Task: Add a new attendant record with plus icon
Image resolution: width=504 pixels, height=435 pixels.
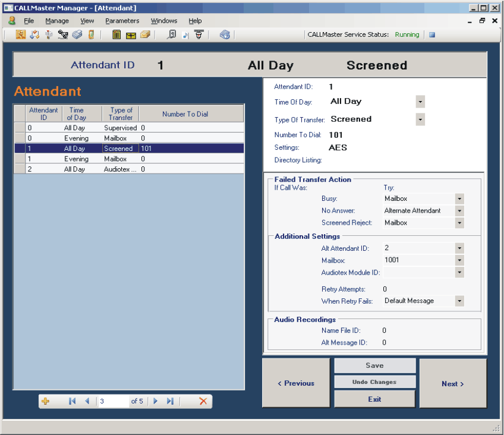Action: pos(46,401)
